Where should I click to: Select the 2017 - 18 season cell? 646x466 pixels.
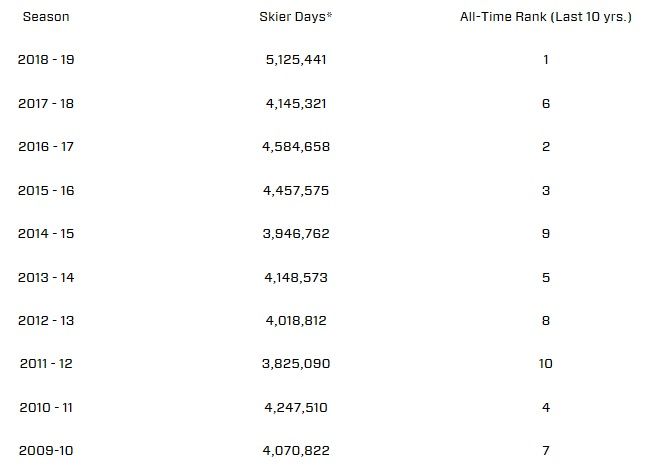coord(46,103)
